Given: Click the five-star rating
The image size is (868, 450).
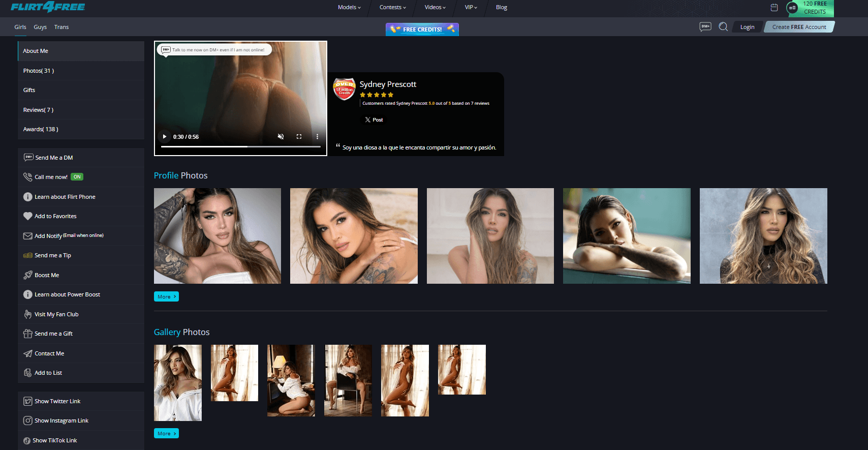Looking at the screenshot, I should tap(377, 95).
